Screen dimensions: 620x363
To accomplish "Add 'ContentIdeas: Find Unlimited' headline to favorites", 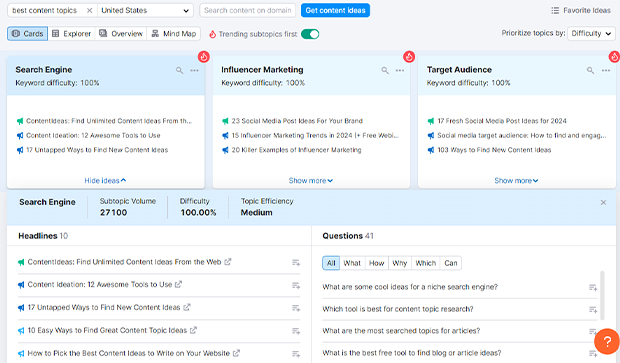I will tap(296, 263).
